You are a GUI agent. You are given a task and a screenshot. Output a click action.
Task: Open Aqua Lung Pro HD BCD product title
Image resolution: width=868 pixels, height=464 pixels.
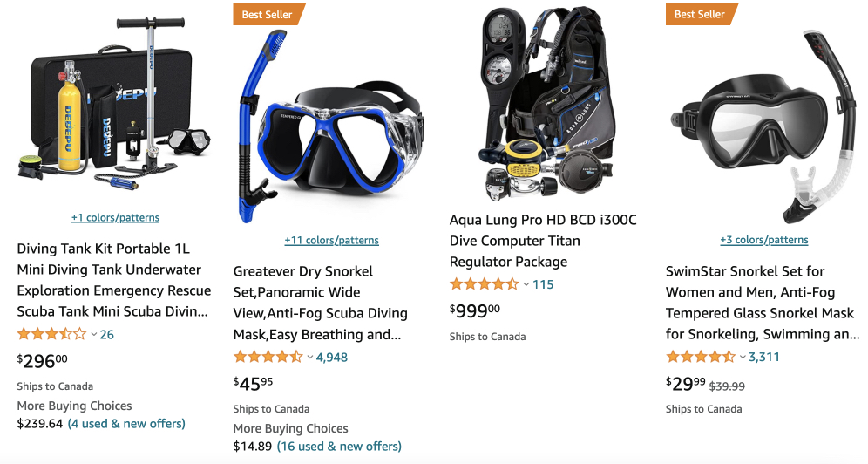coord(543,241)
